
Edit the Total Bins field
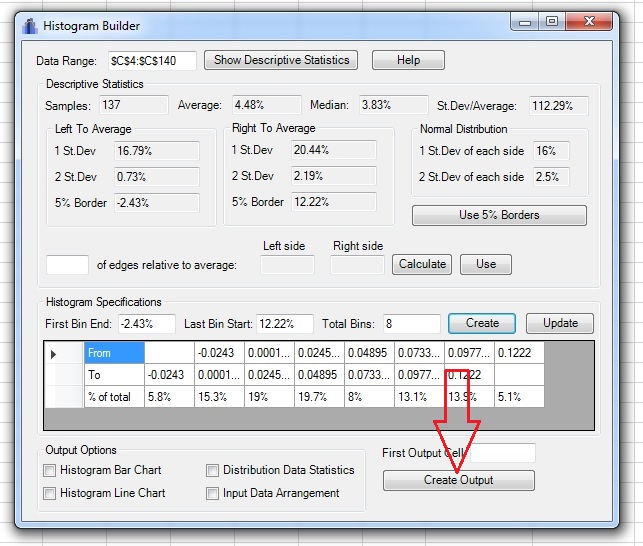click(412, 324)
